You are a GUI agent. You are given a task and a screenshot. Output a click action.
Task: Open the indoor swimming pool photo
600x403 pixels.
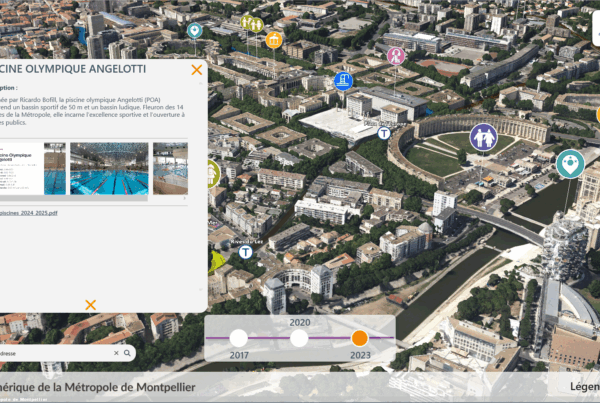(x=108, y=168)
